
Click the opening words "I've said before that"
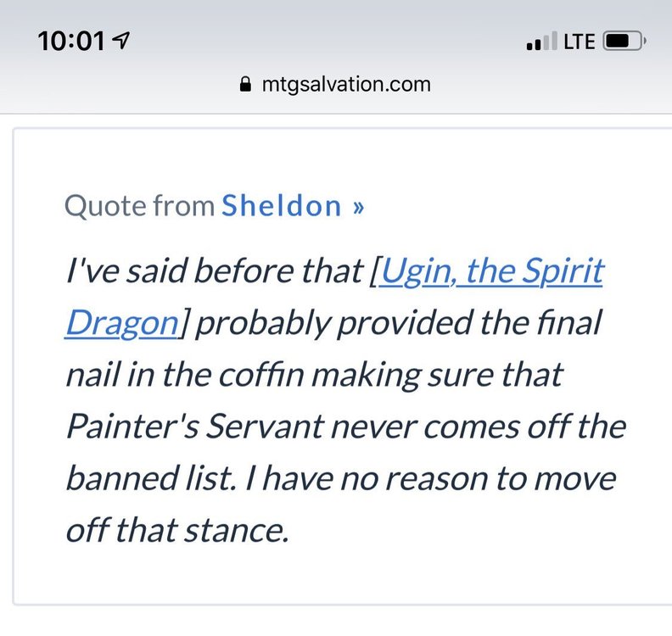pyautogui.click(x=215, y=271)
